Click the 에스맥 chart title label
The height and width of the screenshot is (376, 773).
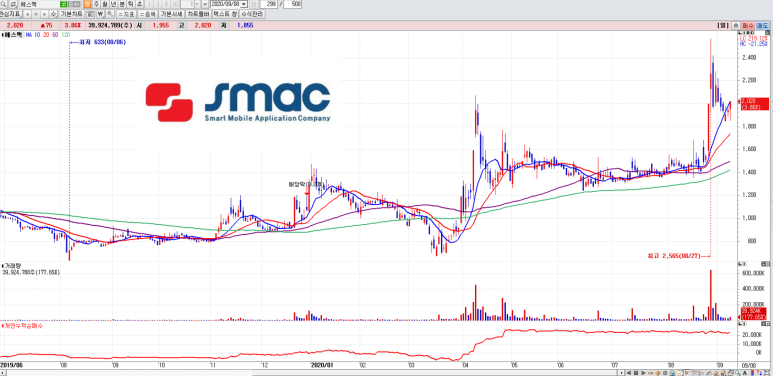pos(12,35)
